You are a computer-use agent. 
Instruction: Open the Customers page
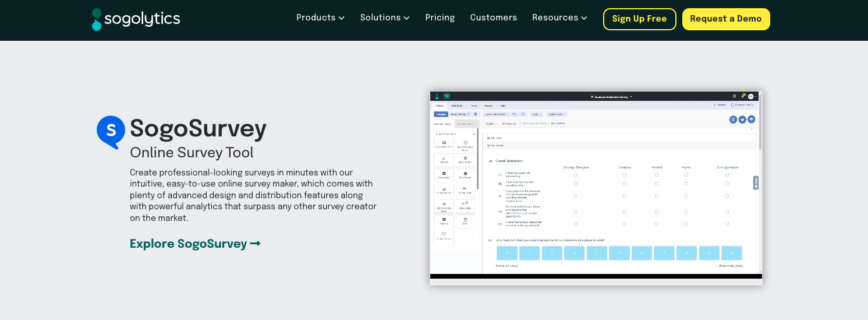tap(494, 17)
